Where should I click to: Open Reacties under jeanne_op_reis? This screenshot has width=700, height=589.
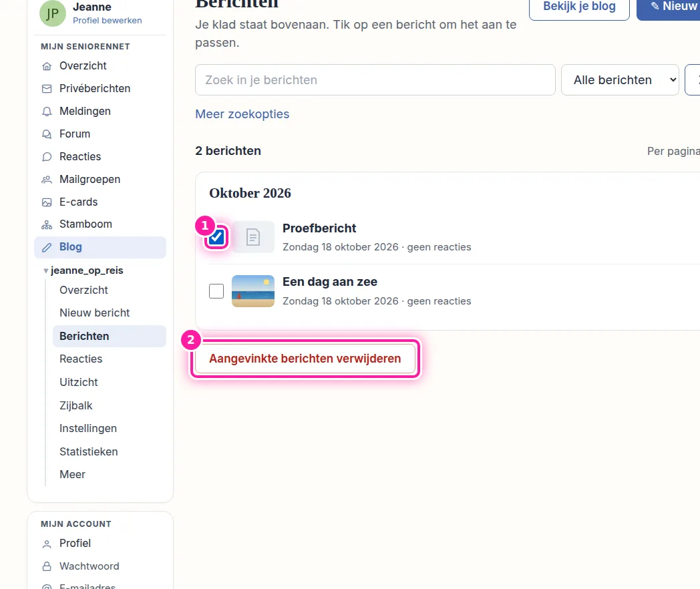click(x=81, y=359)
